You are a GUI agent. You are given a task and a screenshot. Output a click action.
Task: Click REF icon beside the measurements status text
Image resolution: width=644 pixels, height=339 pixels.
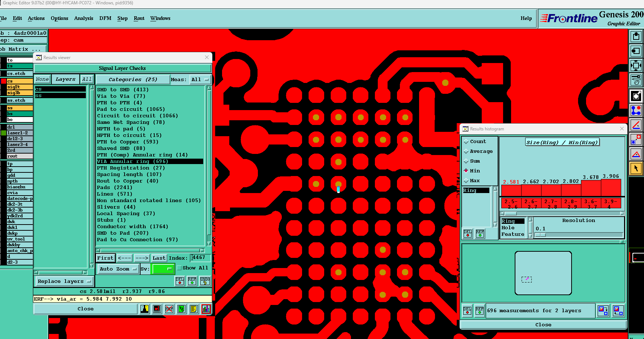tap(480, 311)
